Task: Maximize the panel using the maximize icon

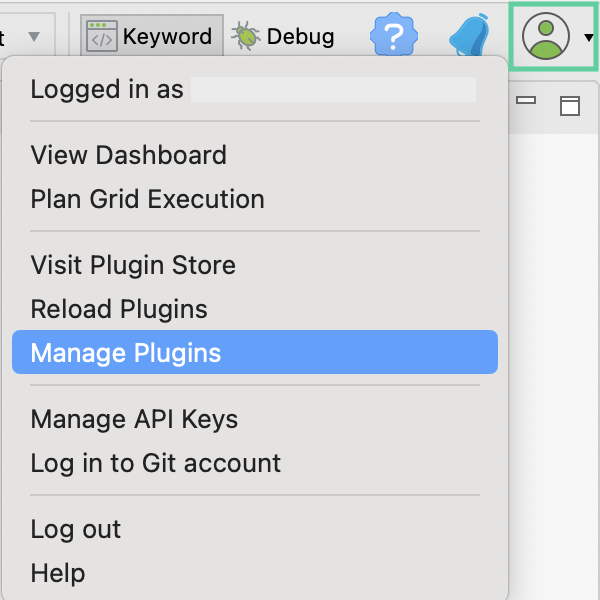Action: pos(569,105)
